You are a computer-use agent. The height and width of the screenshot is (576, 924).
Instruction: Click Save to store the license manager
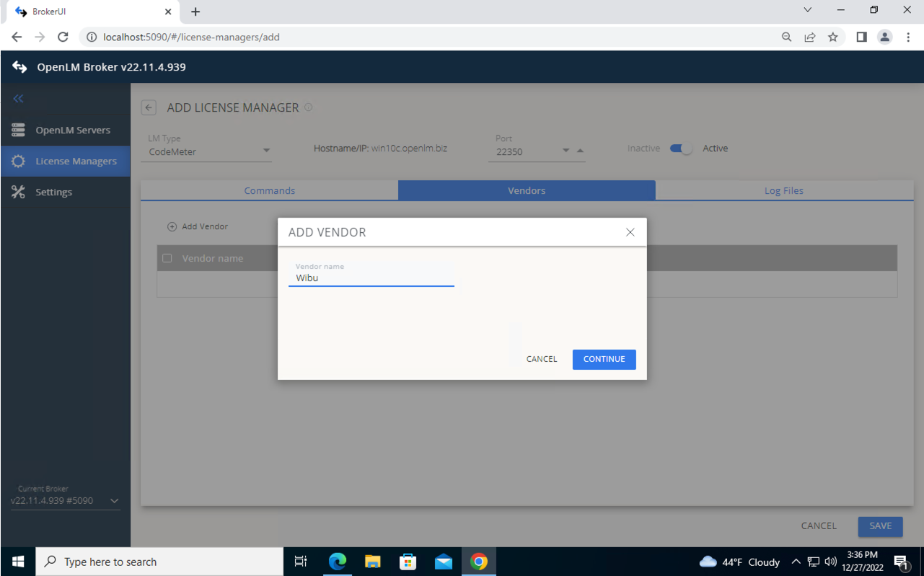tap(879, 526)
